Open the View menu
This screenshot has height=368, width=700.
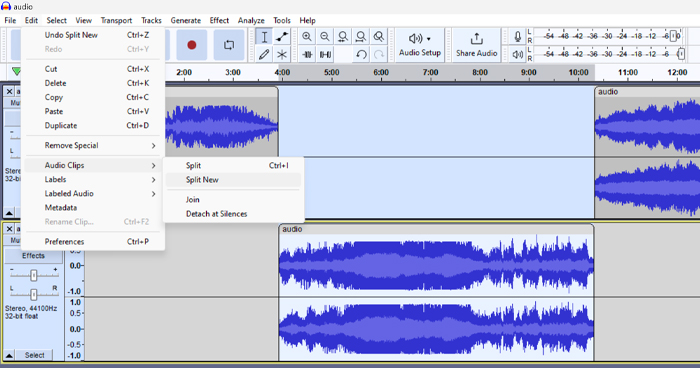pyautogui.click(x=83, y=21)
